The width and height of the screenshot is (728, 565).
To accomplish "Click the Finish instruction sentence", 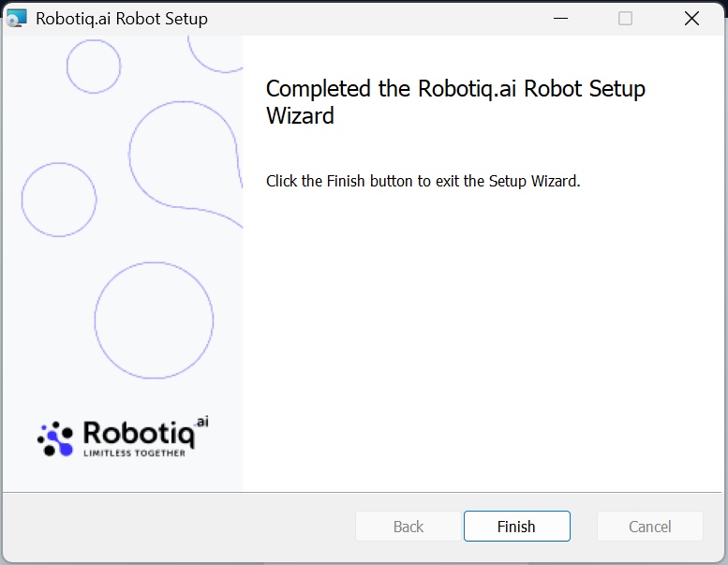I will click(423, 181).
